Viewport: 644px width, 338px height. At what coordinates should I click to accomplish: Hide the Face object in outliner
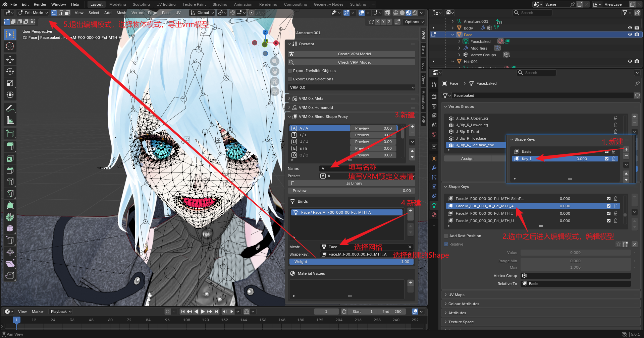click(630, 35)
